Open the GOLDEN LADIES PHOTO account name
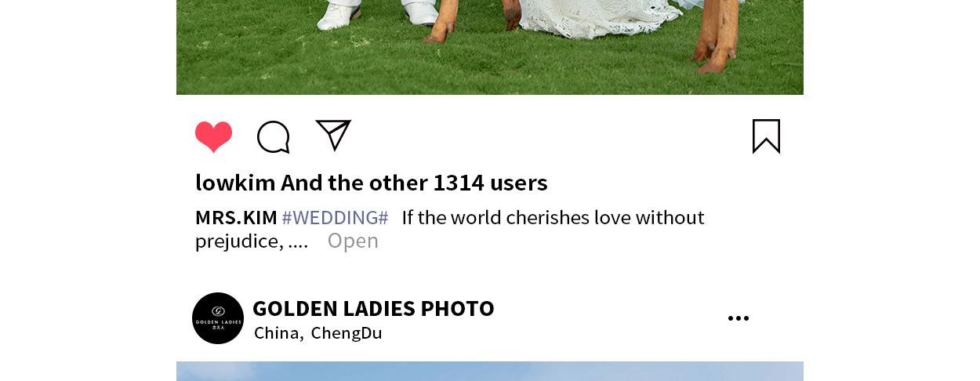Viewport: 980px width, 381px height. tap(373, 308)
